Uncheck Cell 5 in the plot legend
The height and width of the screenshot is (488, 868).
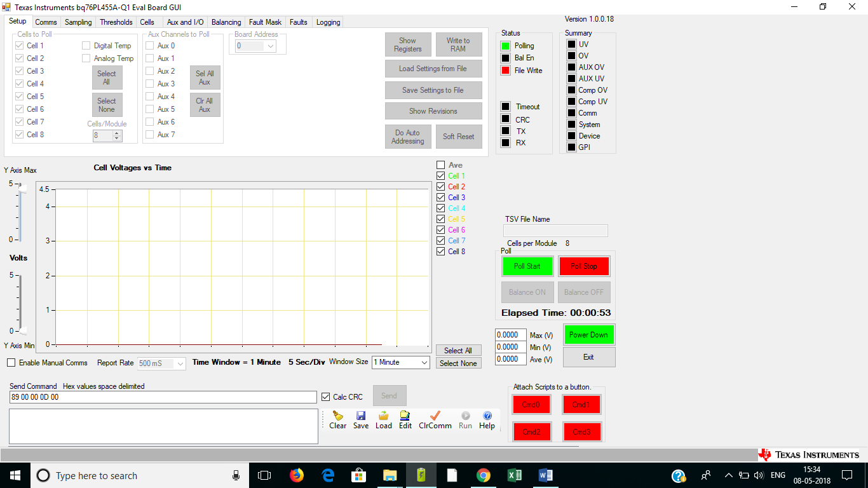point(440,219)
